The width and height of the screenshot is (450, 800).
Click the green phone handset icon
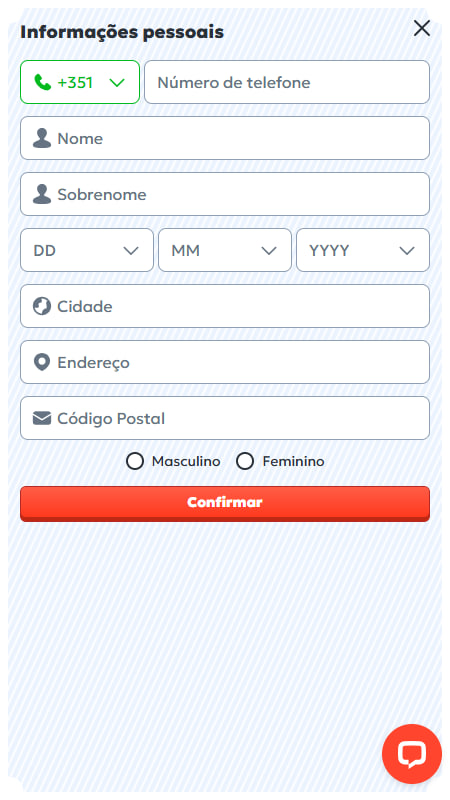coord(42,82)
